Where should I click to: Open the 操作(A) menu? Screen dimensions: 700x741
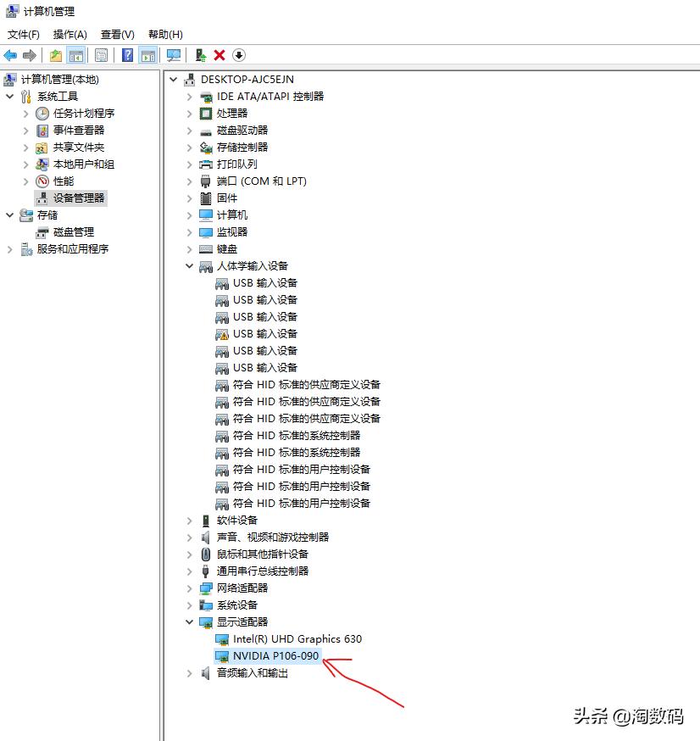70,35
